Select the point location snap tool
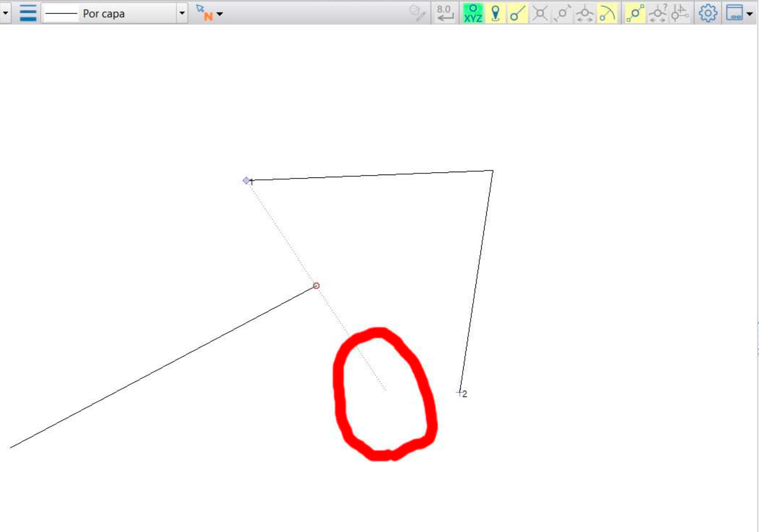Viewport: 759px width, 532px height. (495, 14)
